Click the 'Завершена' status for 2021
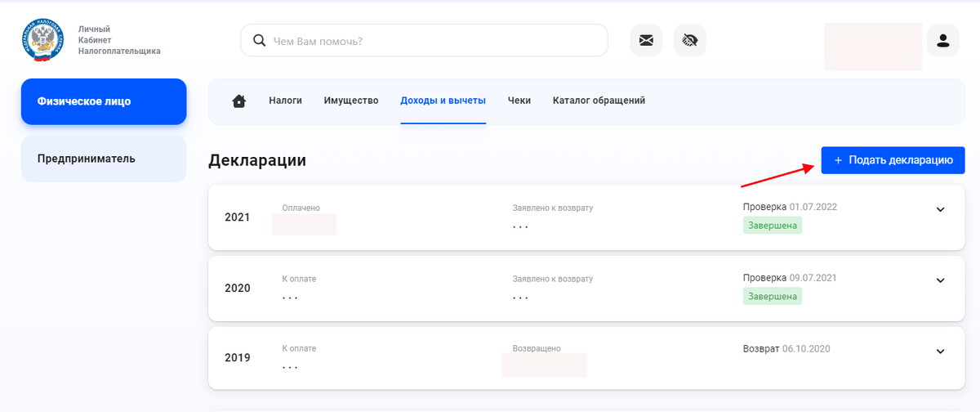 tap(773, 226)
